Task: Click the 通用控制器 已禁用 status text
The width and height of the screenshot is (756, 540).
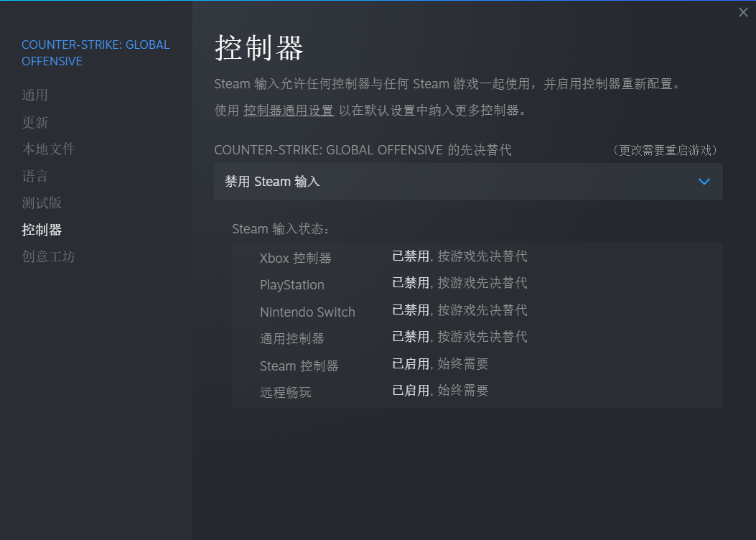Action: (410, 337)
